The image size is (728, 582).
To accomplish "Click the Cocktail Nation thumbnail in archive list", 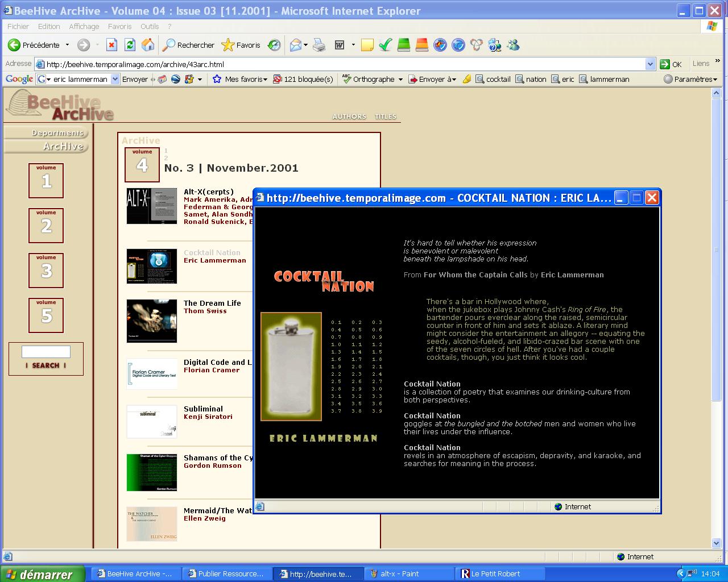I will 152,266.
